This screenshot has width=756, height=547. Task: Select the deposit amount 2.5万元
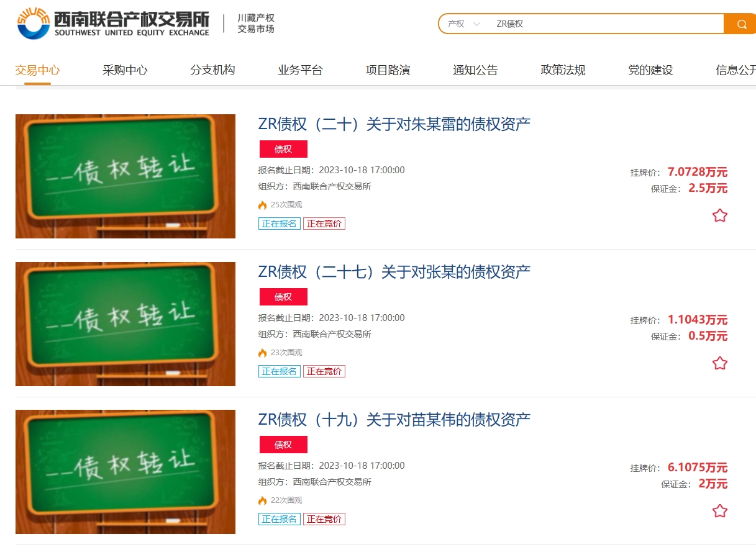pyautogui.click(x=708, y=188)
